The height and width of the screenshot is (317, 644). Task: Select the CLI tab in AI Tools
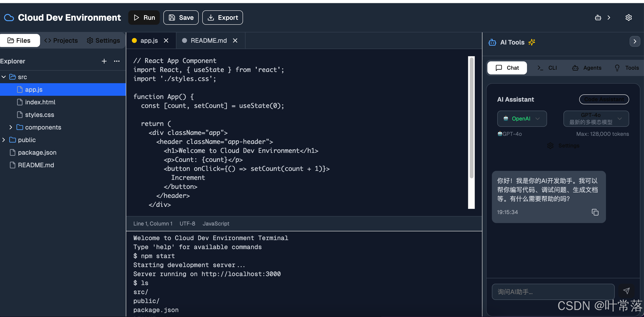(547, 68)
